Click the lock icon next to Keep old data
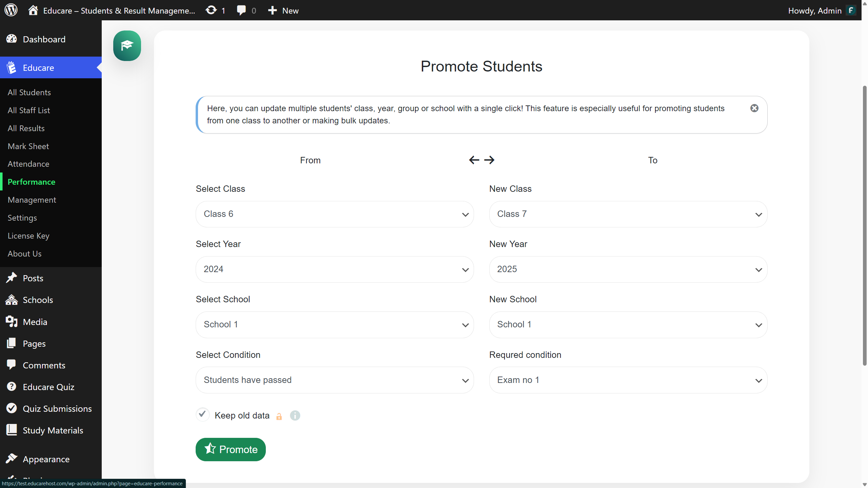The width and height of the screenshot is (868, 488). pyautogui.click(x=279, y=416)
